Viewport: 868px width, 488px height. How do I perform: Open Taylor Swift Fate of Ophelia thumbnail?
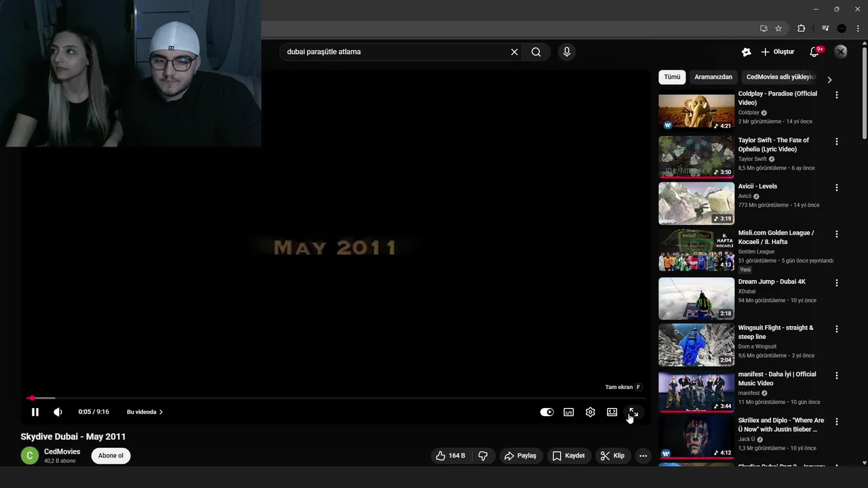coord(696,157)
